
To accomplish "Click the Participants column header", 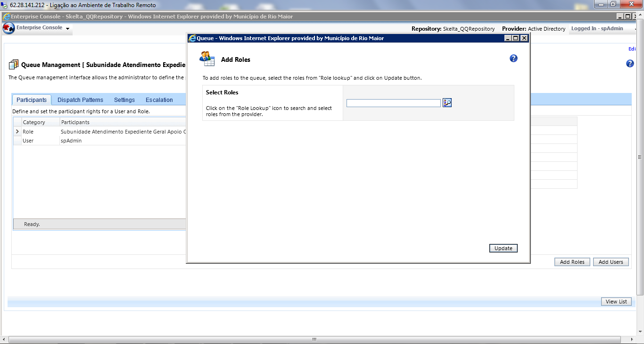I will point(124,122).
